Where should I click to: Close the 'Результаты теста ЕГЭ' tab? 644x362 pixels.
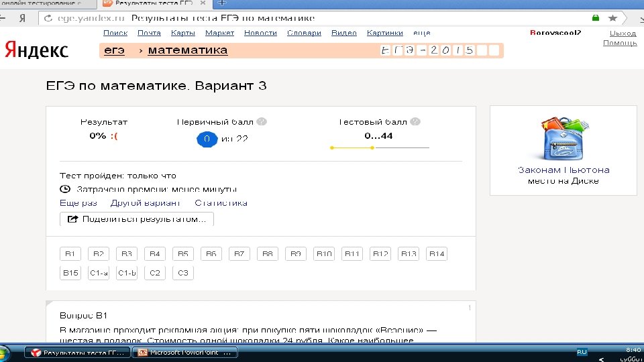click(203, 3)
